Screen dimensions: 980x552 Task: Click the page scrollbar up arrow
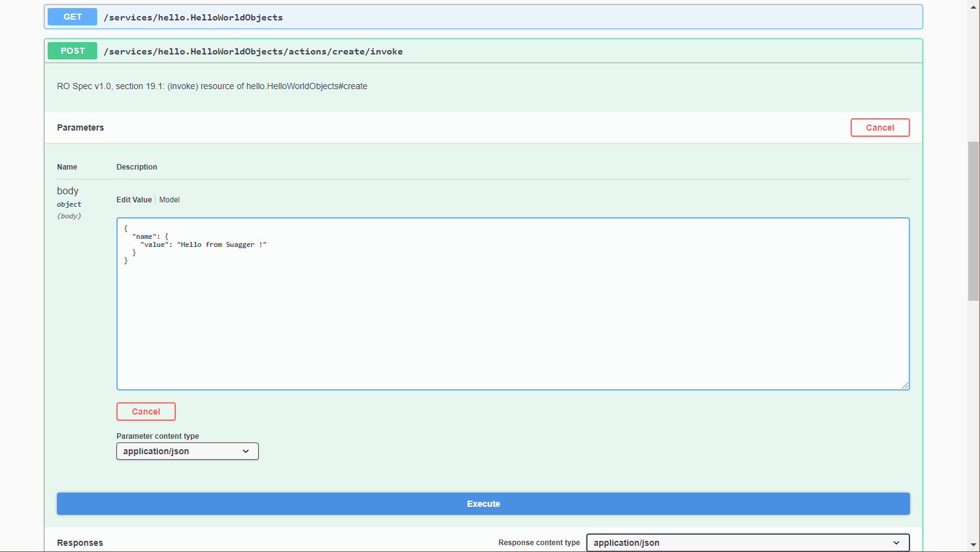[973, 7]
